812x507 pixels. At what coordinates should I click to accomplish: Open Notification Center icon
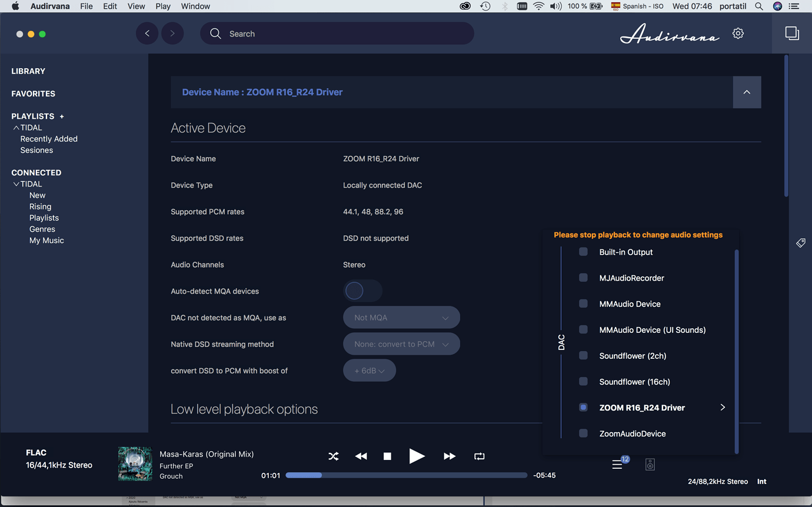(x=794, y=6)
